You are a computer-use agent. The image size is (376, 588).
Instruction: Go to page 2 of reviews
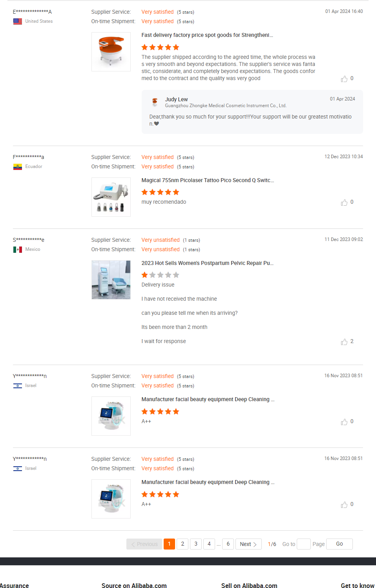(183, 544)
